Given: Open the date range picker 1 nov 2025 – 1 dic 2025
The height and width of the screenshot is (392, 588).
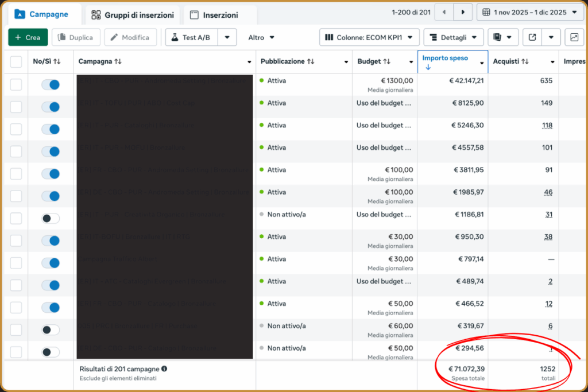Looking at the screenshot, I should coord(529,13).
